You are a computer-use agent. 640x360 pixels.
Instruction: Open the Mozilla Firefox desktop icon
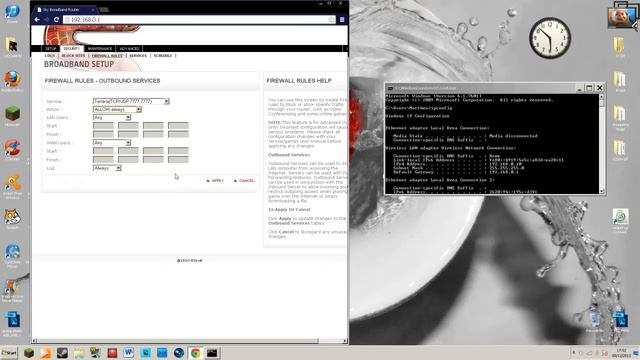pos(12,81)
